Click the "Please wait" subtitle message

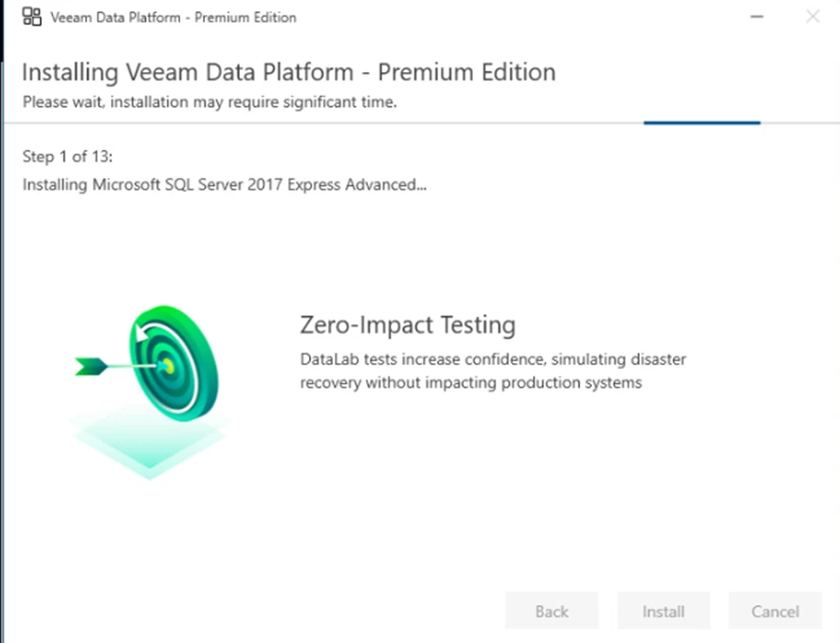(x=210, y=102)
